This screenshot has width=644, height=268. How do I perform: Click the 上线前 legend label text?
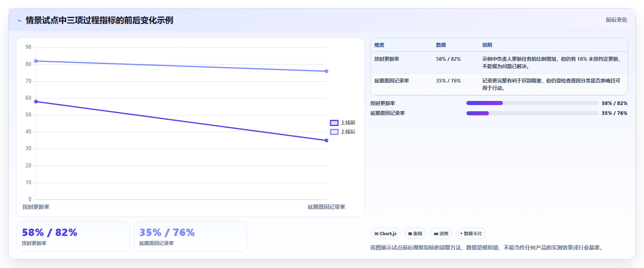coord(348,123)
